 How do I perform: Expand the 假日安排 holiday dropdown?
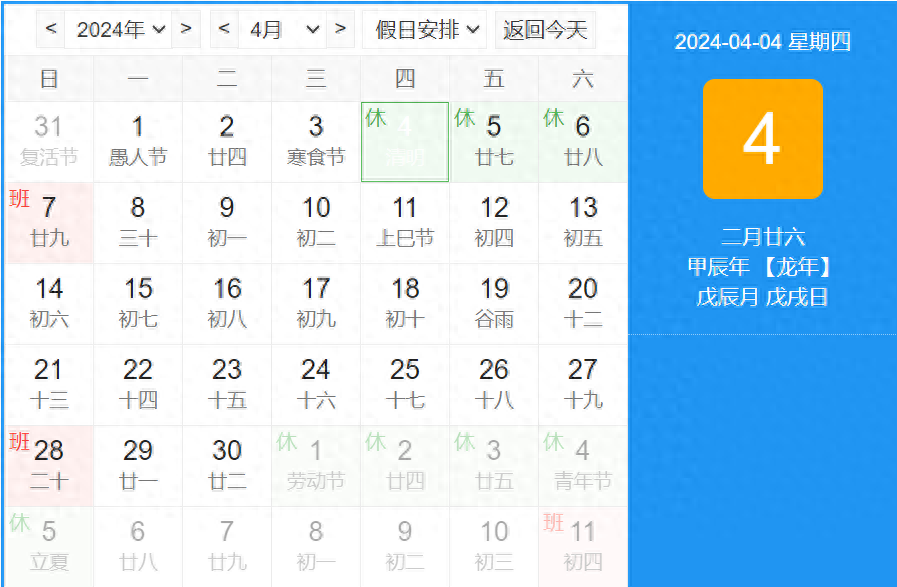pos(425,30)
